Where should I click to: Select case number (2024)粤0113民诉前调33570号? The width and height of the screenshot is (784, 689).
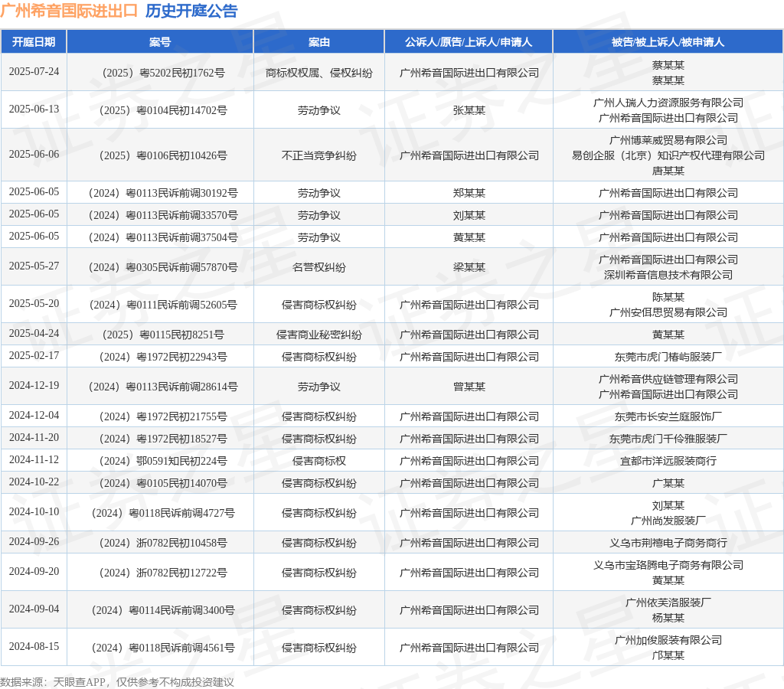[x=164, y=215]
